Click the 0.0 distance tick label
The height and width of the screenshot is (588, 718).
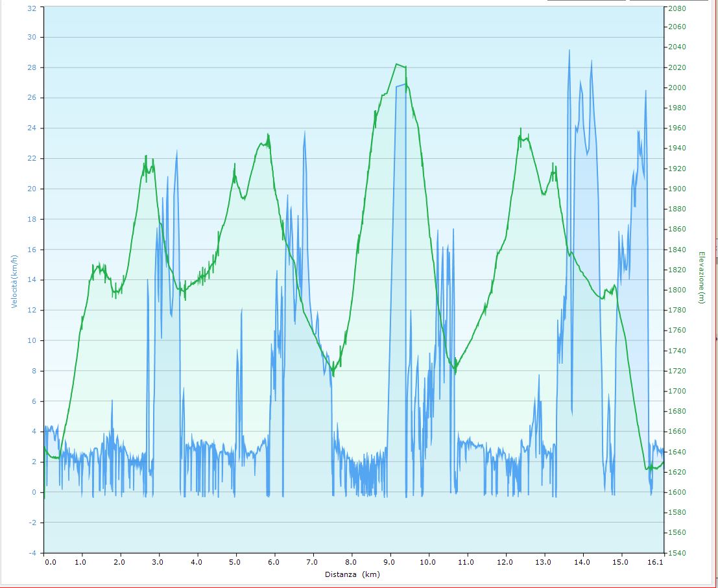[x=51, y=563]
